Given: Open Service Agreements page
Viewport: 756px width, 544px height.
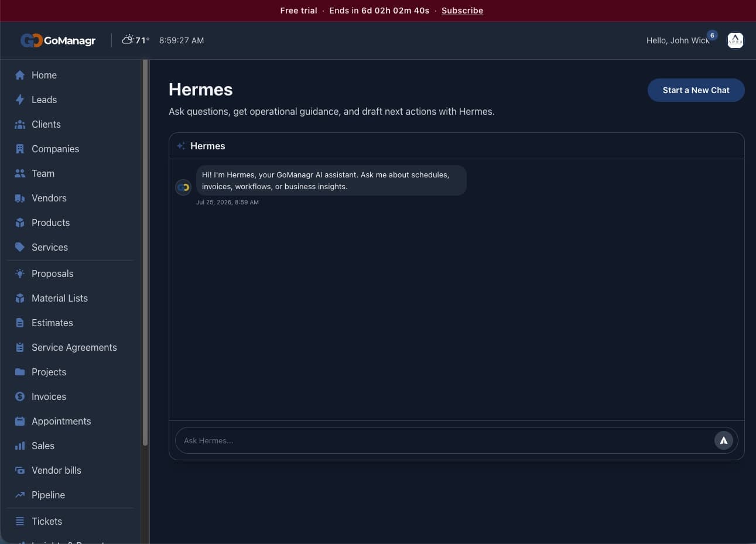Looking at the screenshot, I should click(x=71, y=347).
